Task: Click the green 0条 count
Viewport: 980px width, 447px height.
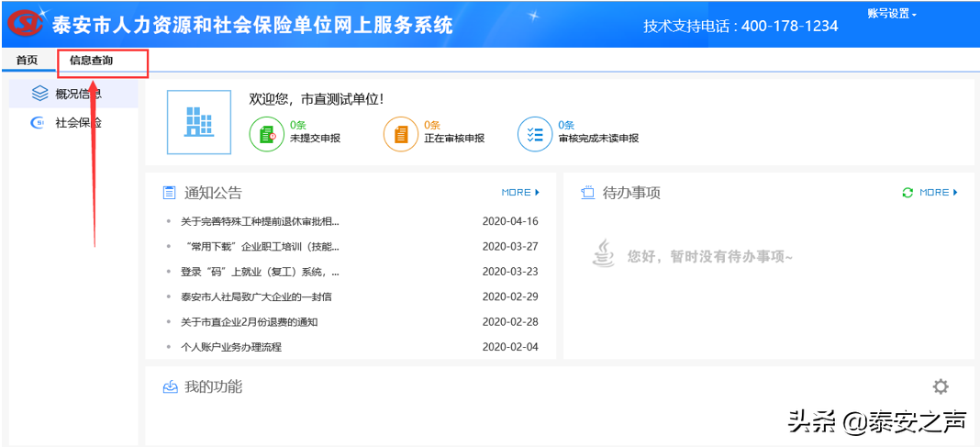Action: point(298,125)
